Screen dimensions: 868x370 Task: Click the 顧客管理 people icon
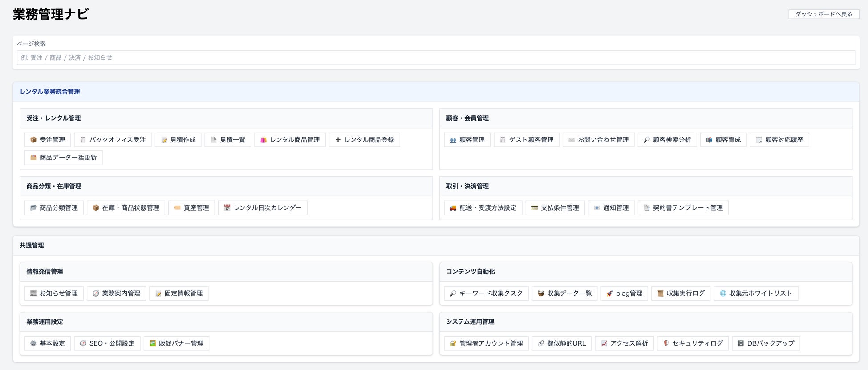coord(453,140)
